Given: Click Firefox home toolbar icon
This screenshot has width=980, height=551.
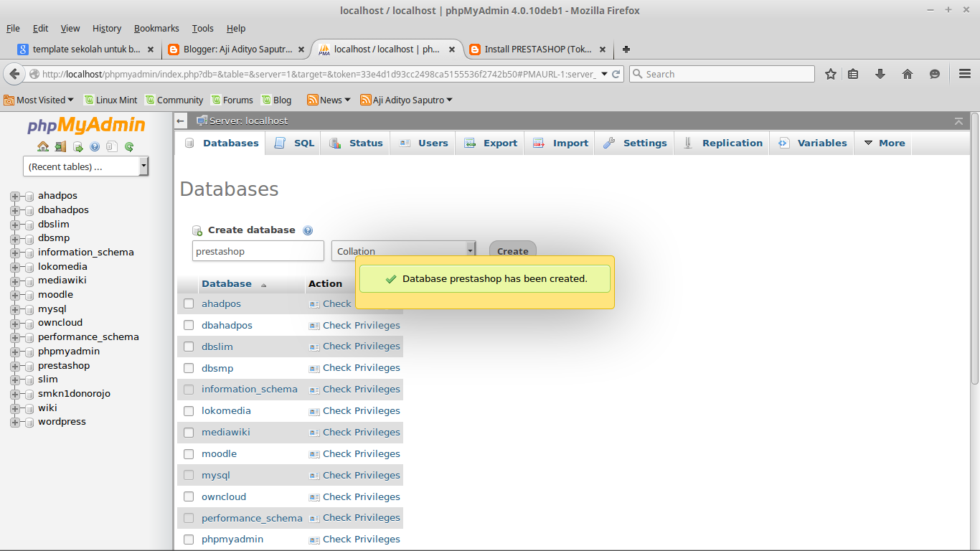Looking at the screenshot, I should click(x=908, y=74).
